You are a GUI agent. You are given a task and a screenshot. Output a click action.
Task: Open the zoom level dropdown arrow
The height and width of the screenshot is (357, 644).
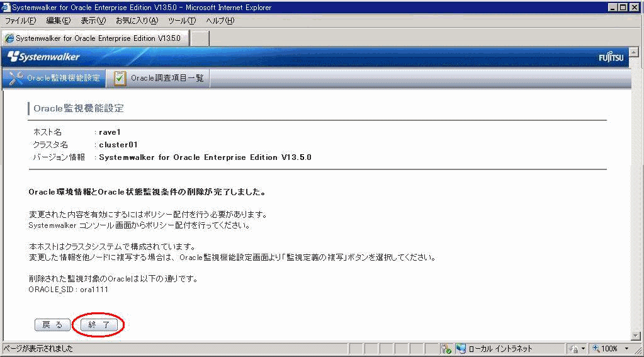pos(627,349)
